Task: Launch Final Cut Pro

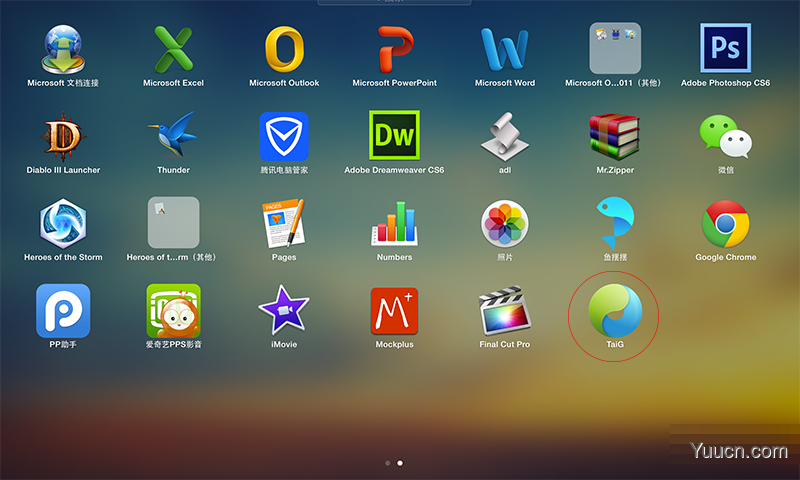Action: [x=505, y=310]
